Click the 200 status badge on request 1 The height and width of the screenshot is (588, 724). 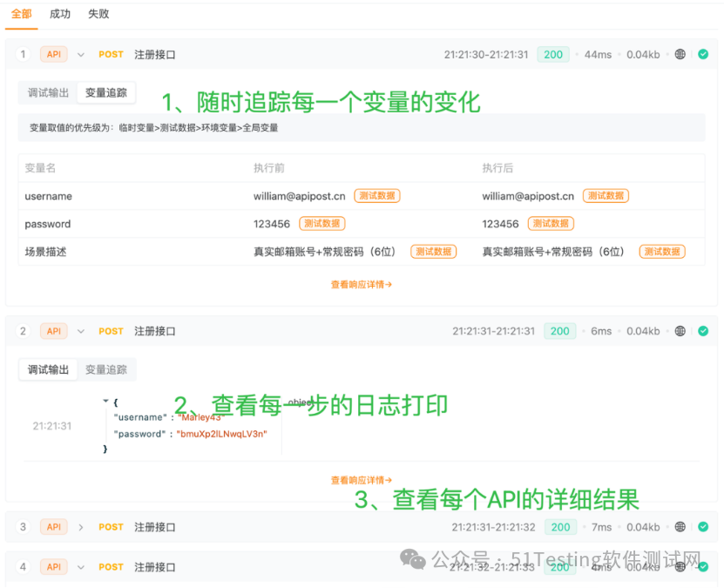(553, 54)
